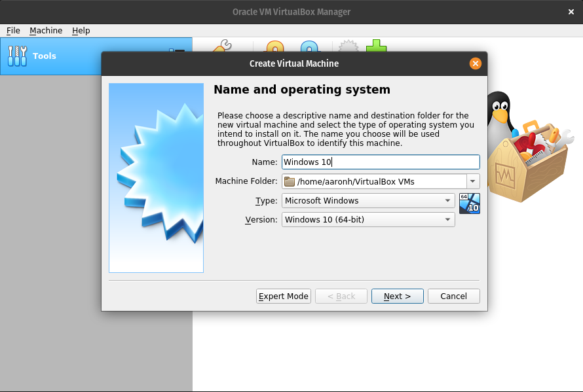Open the Help menu
Image resolution: width=583 pixels, height=392 pixels.
click(x=81, y=31)
